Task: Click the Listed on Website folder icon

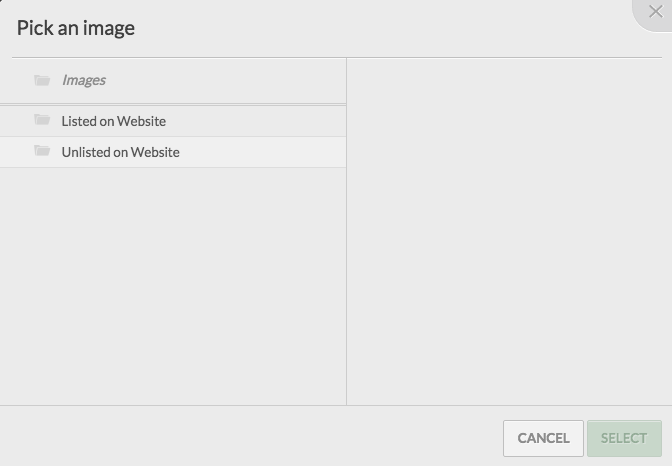Action: tap(42, 120)
